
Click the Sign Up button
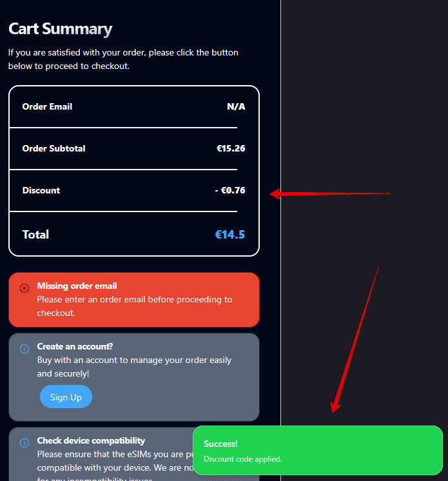(66, 397)
